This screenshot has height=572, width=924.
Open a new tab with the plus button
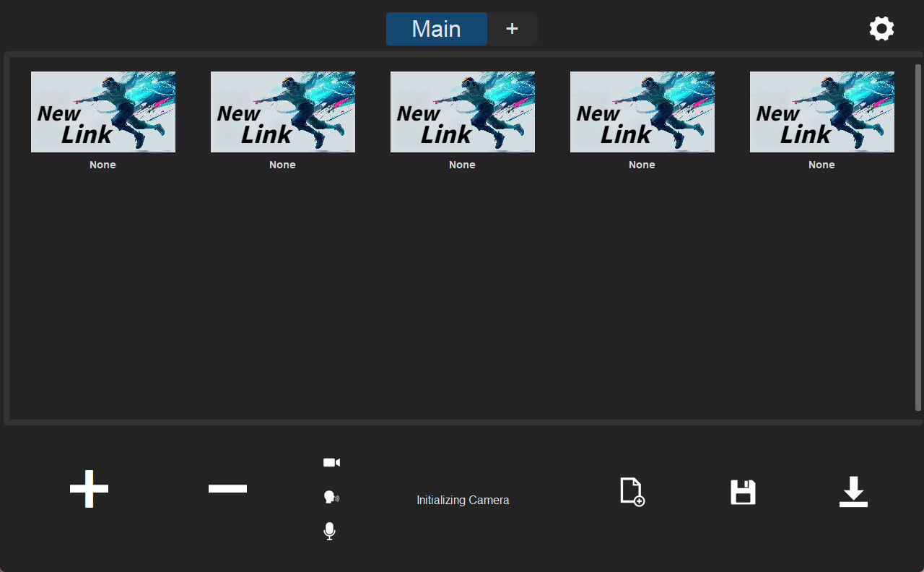[x=512, y=29]
